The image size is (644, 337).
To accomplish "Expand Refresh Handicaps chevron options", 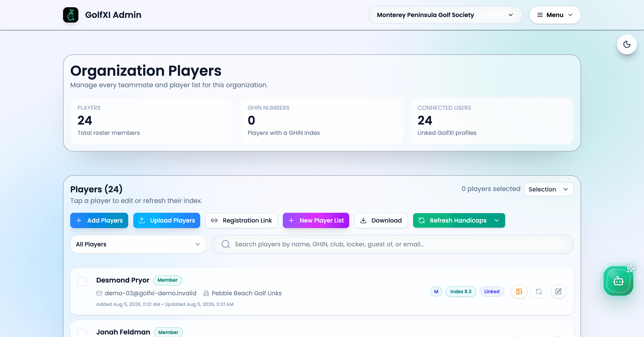I will [497, 220].
